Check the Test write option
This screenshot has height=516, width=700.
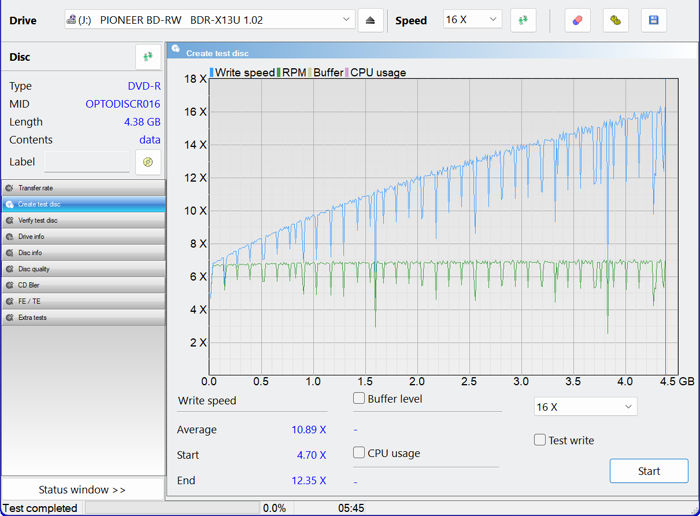[x=540, y=440]
